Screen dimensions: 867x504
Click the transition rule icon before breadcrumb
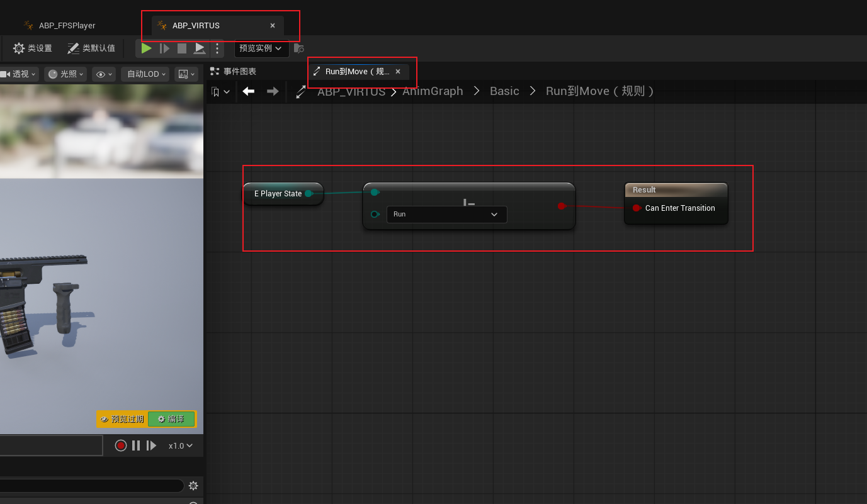click(x=301, y=92)
